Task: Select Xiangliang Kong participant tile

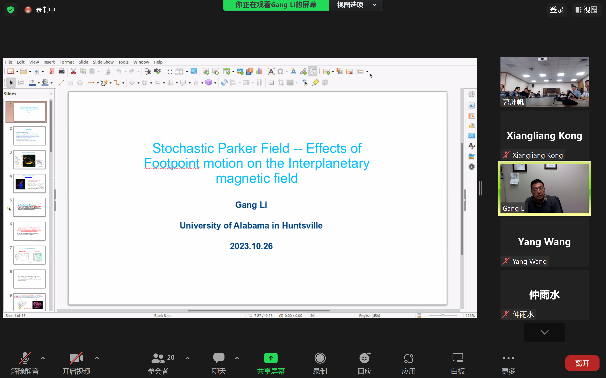Action: point(545,135)
